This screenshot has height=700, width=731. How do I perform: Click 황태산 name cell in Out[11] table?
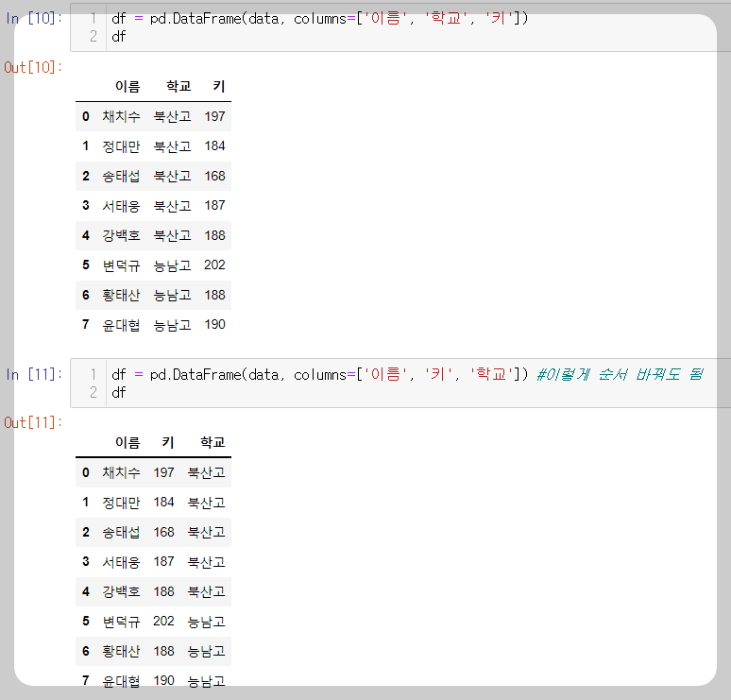(121, 651)
